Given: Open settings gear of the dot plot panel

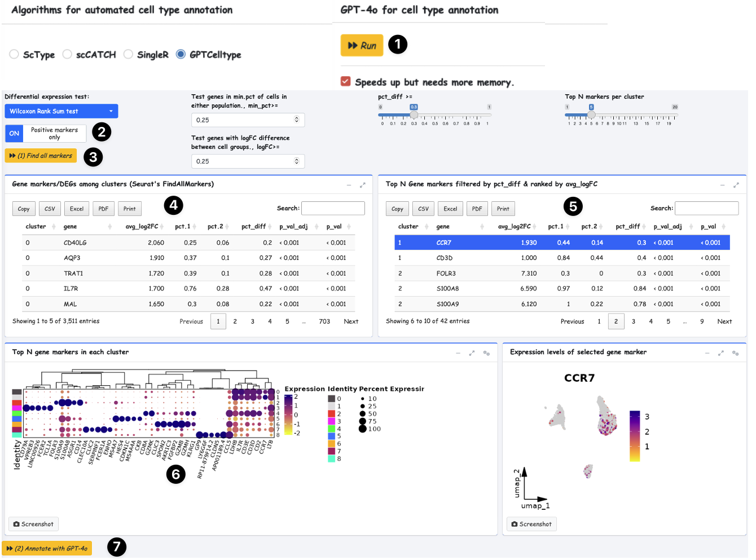Looking at the screenshot, I should (x=487, y=353).
